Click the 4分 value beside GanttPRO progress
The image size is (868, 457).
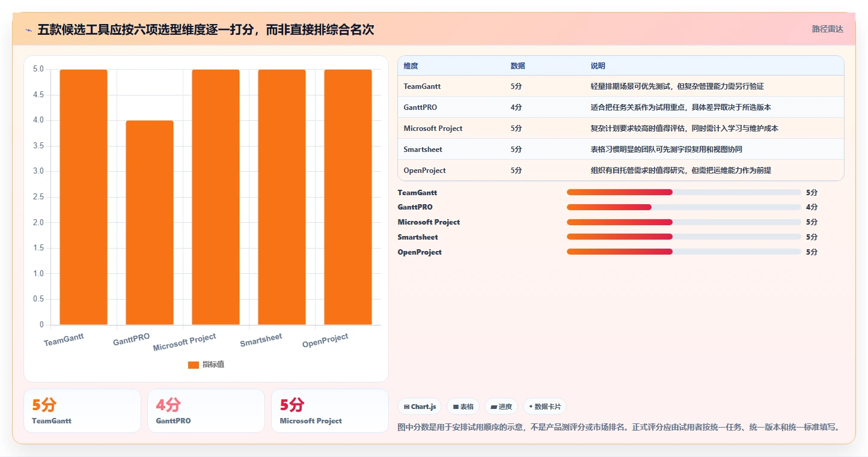coord(811,207)
